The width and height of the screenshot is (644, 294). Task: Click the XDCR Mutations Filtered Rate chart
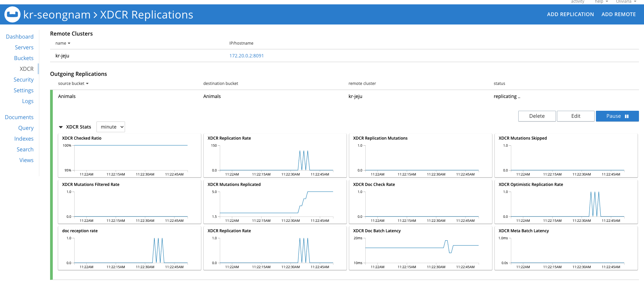point(129,202)
